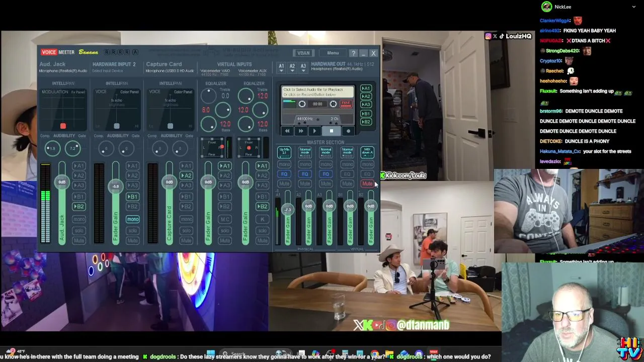This screenshot has height=362, width=644.
Task: Solo the Aud. Jack input strip
Action: pos(79,231)
